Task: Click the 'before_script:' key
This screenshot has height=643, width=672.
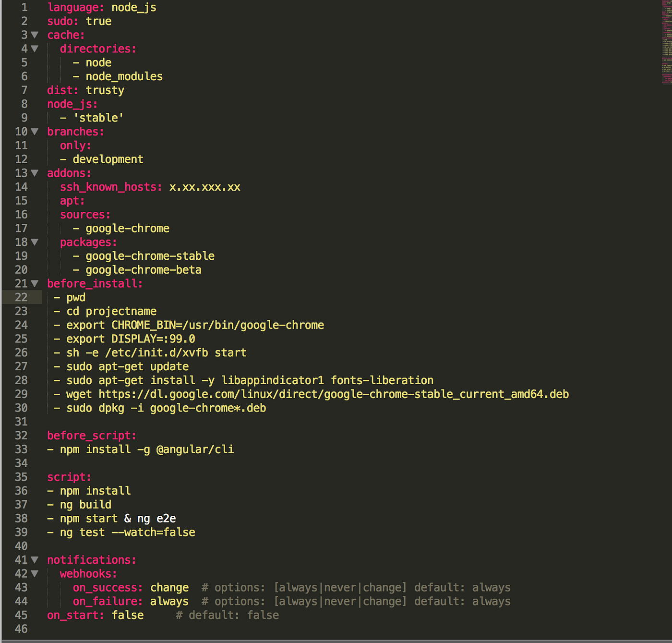Action: (92, 436)
